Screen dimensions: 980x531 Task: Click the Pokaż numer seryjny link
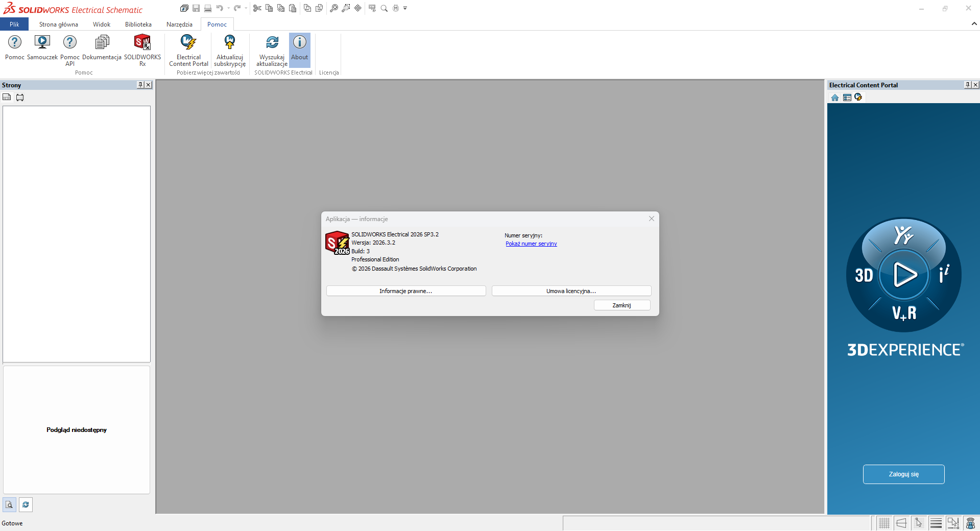[531, 244]
